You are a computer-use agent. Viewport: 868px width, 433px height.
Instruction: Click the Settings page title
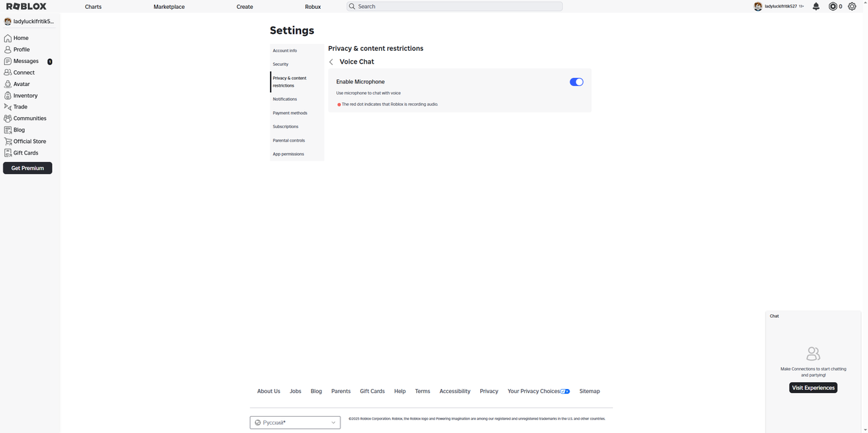(x=292, y=30)
